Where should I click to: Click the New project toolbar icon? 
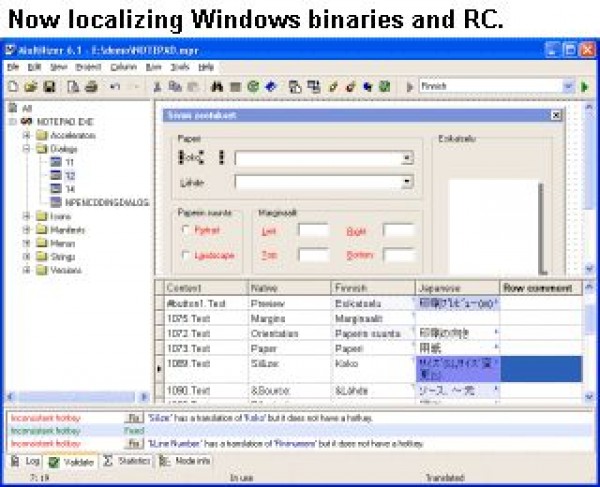[x=13, y=86]
